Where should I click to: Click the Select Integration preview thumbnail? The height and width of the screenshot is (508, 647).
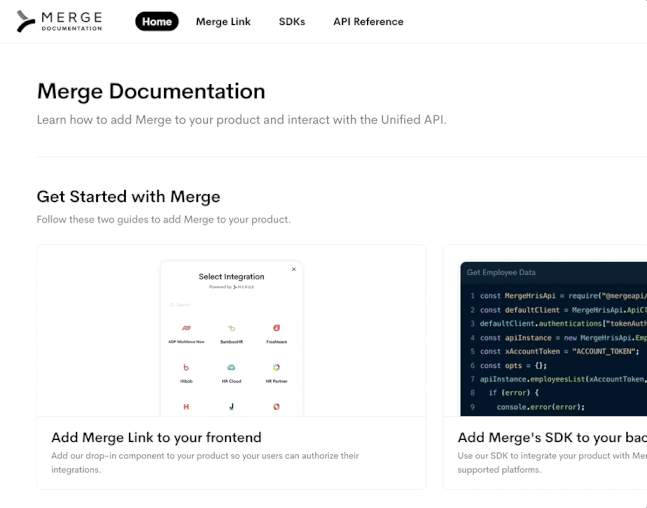231,338
